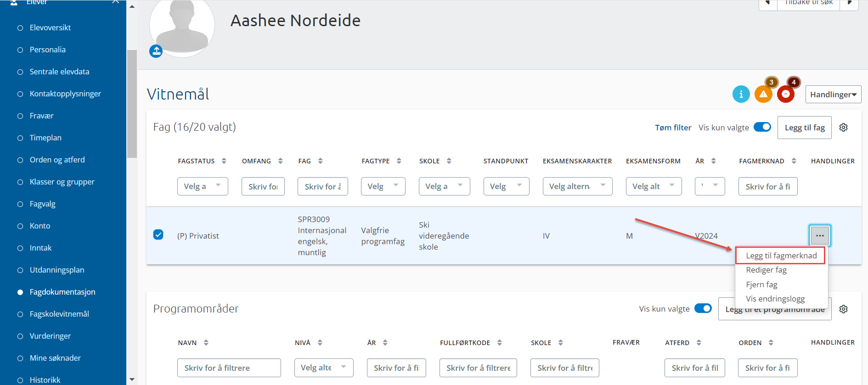868x385 pixels.
Task: Click the Legg til fag button
Action: (x=805, y=128)
